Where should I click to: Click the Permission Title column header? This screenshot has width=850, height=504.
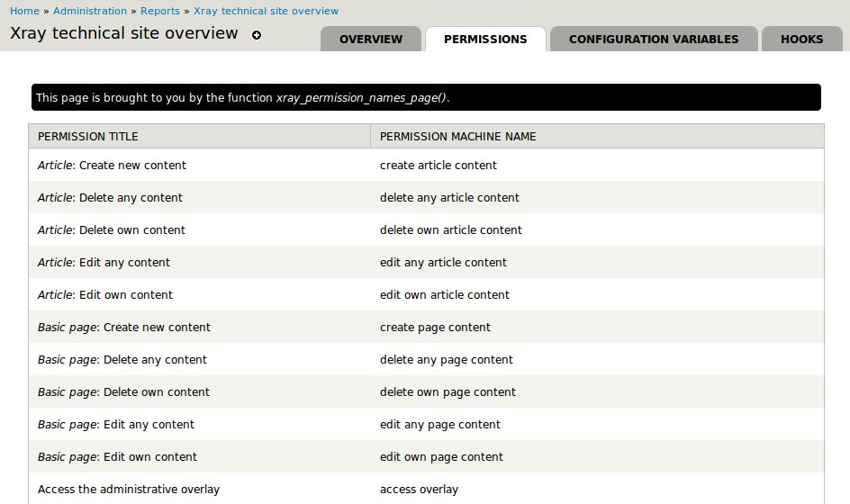[x=200, y=137]
